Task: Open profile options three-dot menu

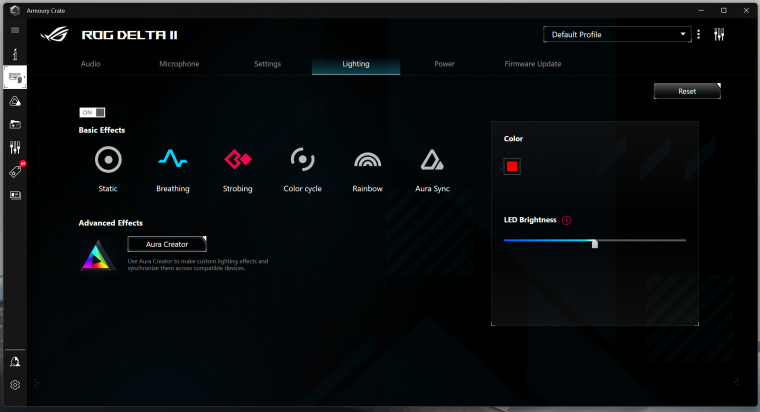Action: coord(698,34)
